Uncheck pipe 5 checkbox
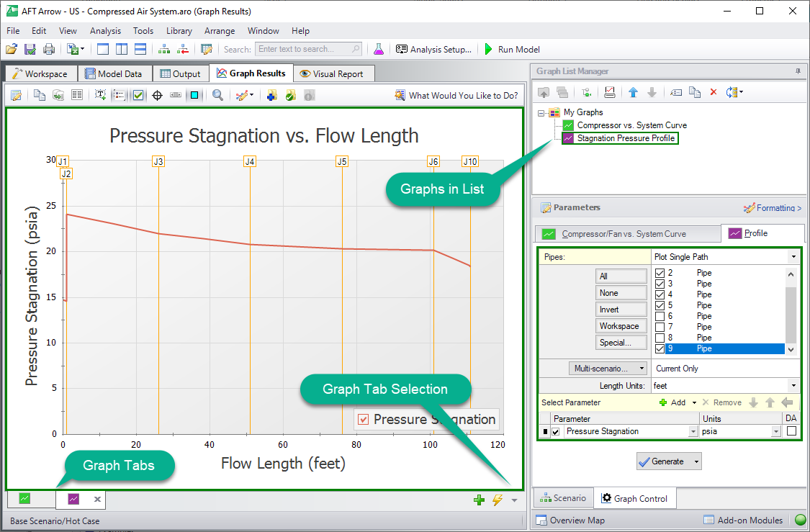 (660, 305)
